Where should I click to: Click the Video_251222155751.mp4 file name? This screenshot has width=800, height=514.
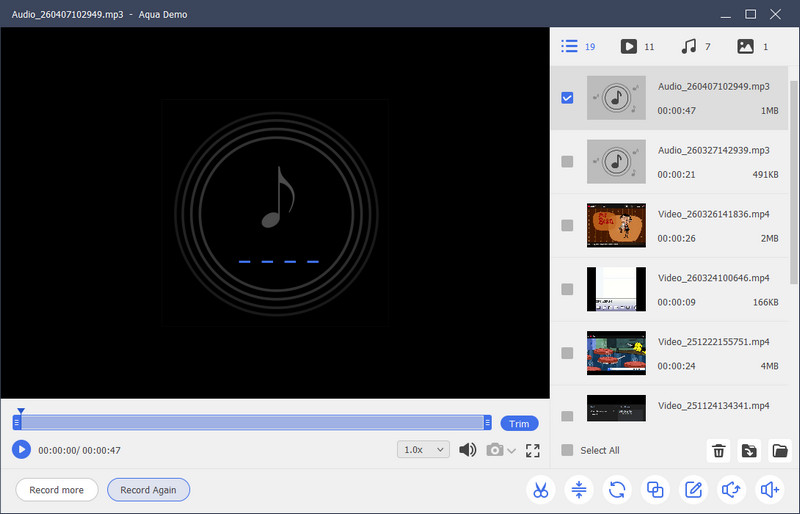point(713,341)
